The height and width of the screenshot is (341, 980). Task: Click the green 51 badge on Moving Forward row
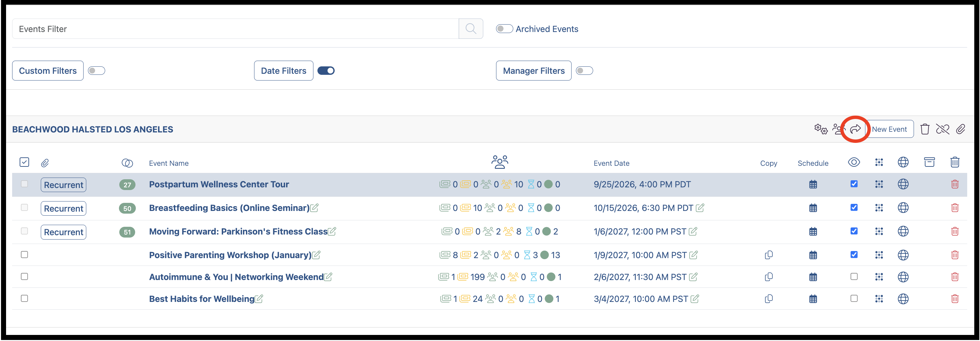(x=127, y=232)
